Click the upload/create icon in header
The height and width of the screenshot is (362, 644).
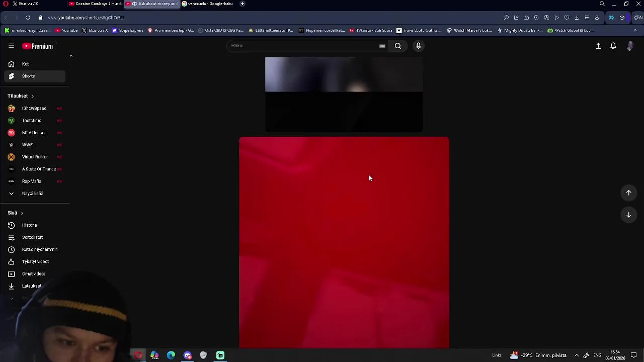[598, 46]
